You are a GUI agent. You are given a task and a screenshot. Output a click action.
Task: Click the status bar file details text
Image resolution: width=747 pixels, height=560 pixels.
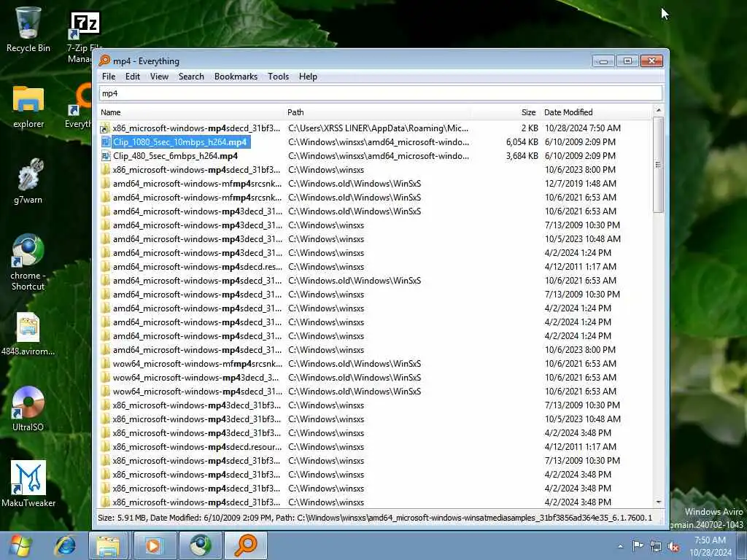374,518
